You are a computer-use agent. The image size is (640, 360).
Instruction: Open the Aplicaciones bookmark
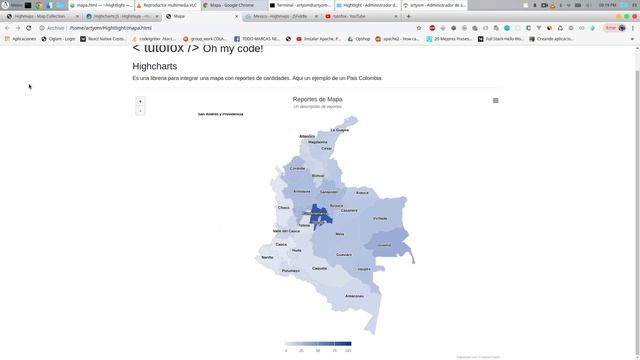[20, 39]
